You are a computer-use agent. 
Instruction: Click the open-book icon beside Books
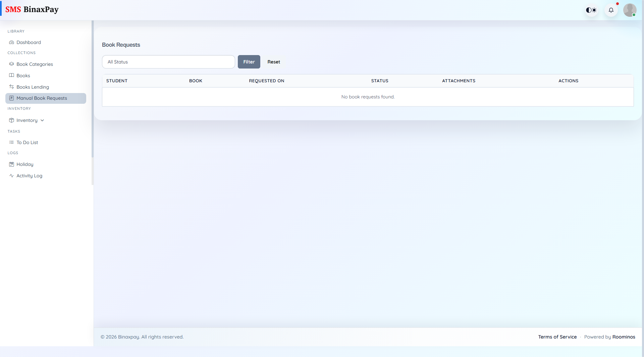pyautogui.click(x=11, y=76)
